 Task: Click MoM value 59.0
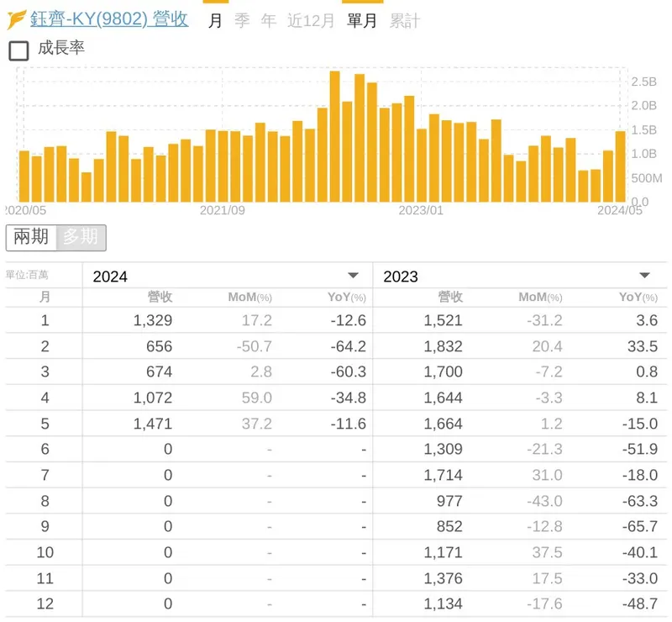coord(257,398)
